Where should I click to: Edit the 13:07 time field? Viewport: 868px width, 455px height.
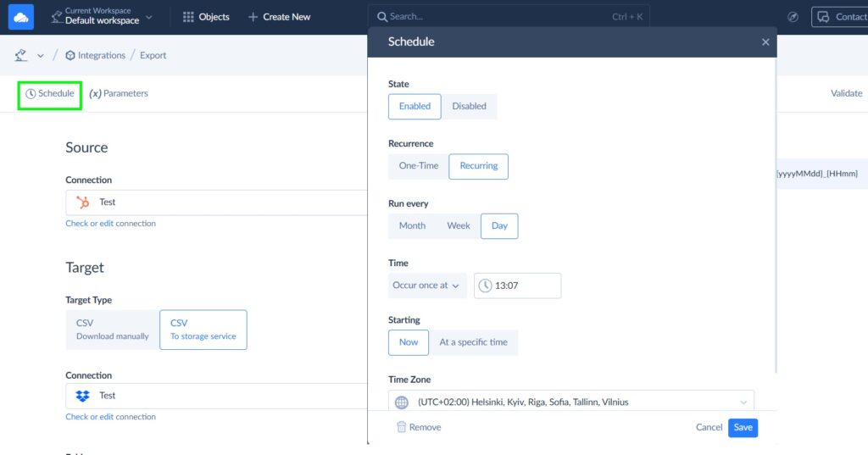tap(518, 286)
